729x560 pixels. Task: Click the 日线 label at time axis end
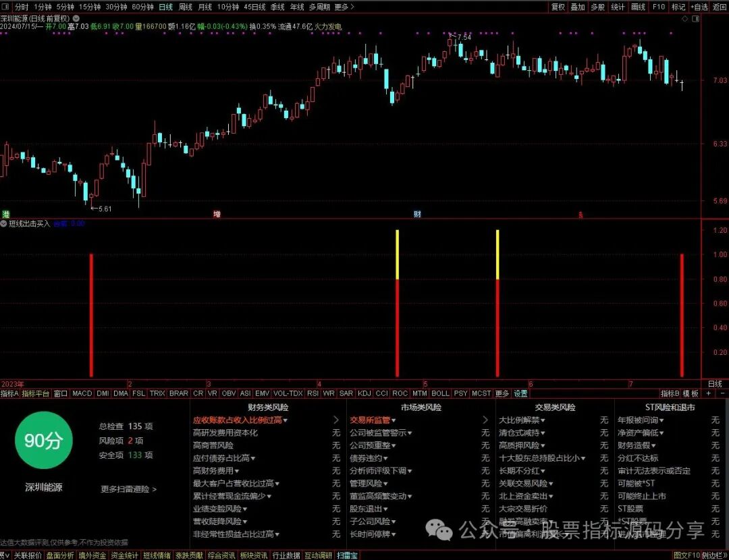[x=715, y=384]
